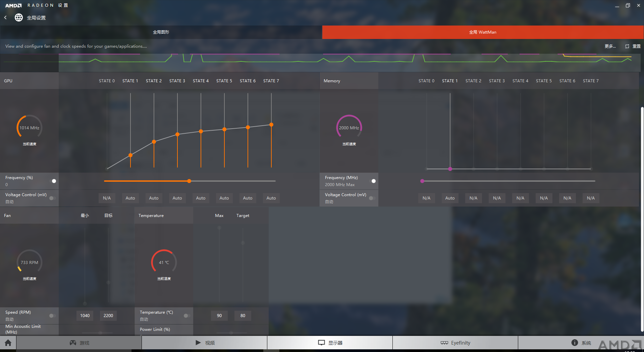
Task: Click the gamepad icon for Gaming
Action: tap(73, 343)
